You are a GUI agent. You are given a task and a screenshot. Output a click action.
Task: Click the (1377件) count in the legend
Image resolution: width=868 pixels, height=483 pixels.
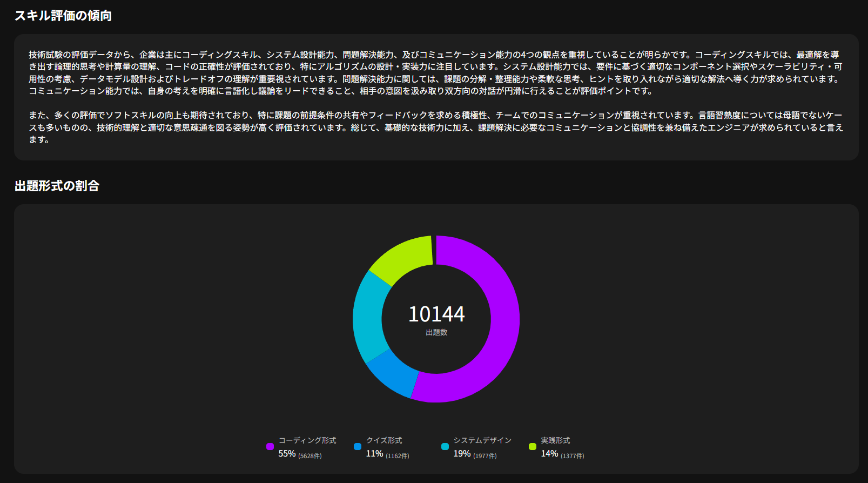click(573, 456)
